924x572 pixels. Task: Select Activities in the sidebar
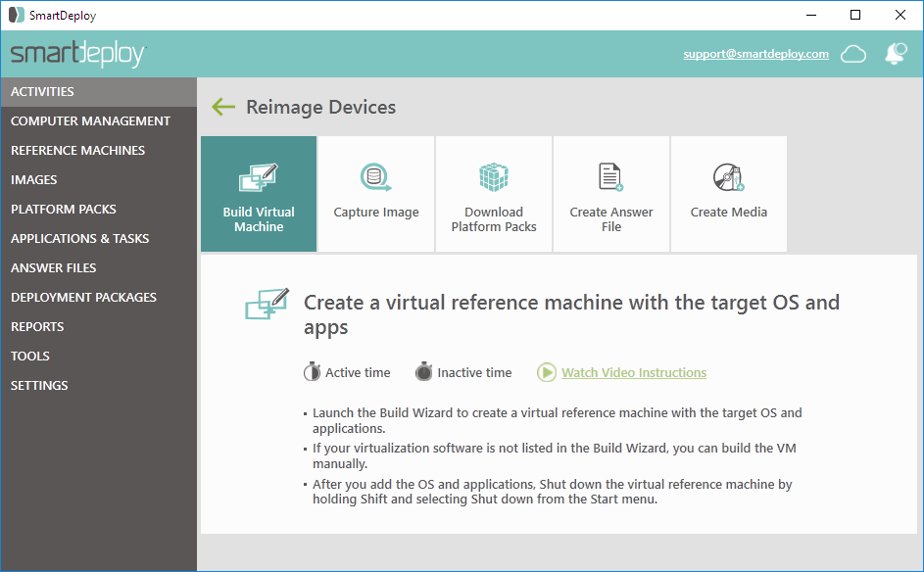98,92
